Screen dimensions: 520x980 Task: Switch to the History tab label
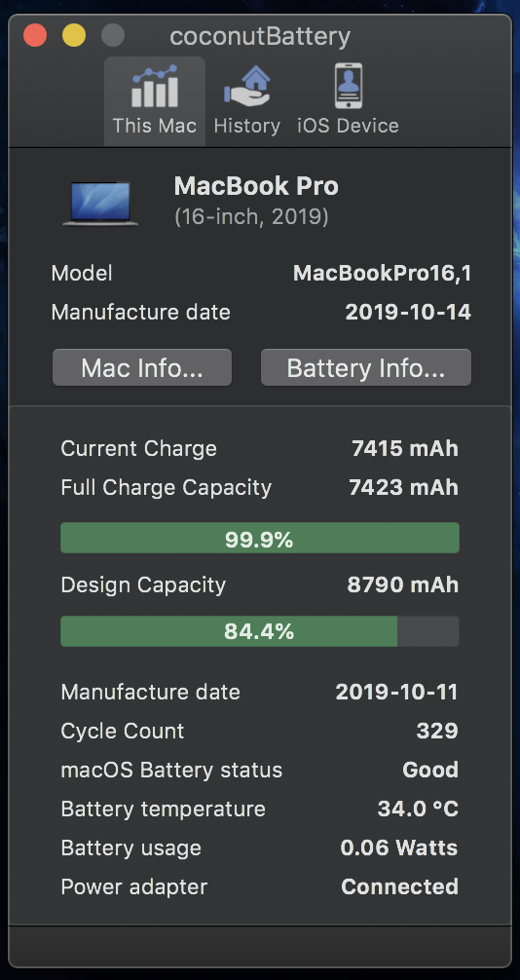click(247, 126)
